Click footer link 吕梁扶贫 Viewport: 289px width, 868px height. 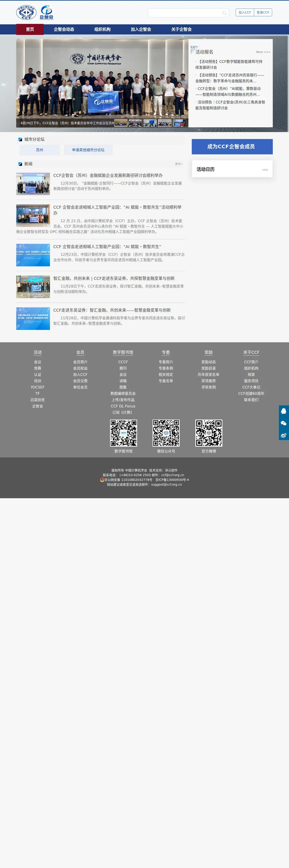click(38, 400)
